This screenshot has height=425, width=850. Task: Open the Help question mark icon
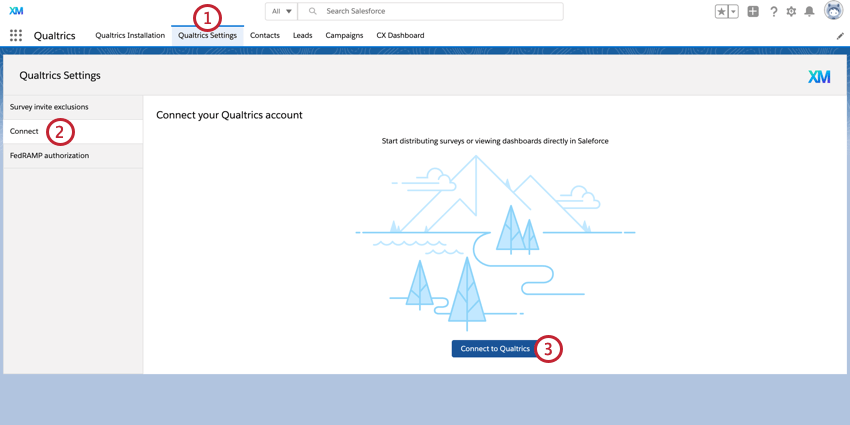point(774,11)
